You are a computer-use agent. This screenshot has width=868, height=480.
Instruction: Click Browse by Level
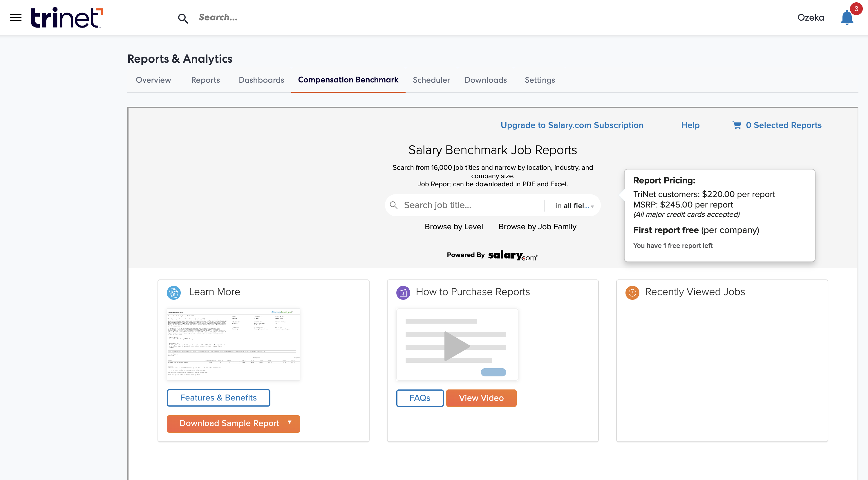click(453, 227)
